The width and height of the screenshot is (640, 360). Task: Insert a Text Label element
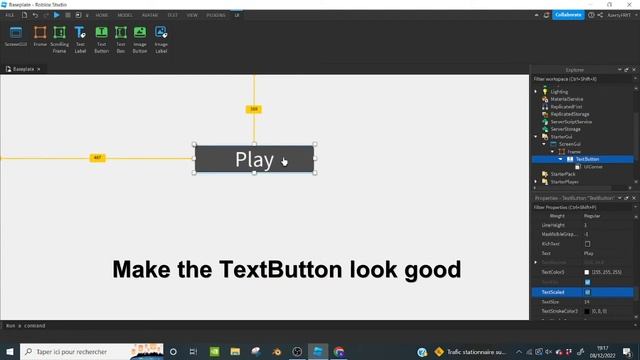point(80,40)
